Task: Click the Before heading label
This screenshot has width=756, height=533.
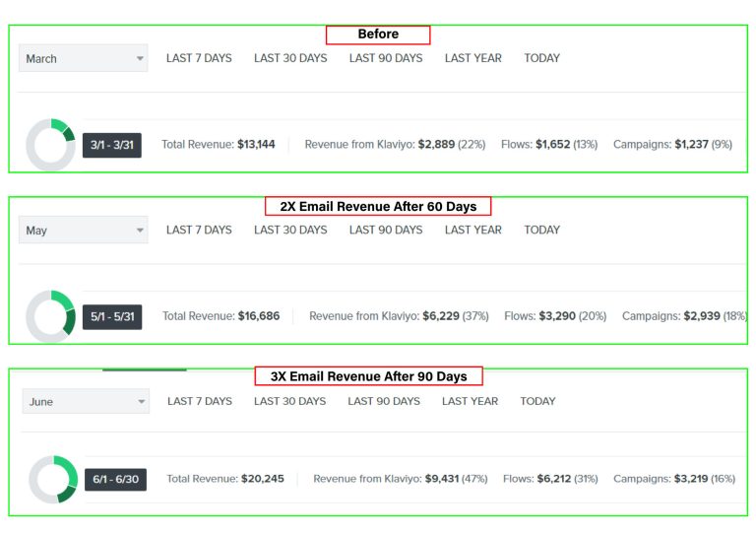Action: 378,34
